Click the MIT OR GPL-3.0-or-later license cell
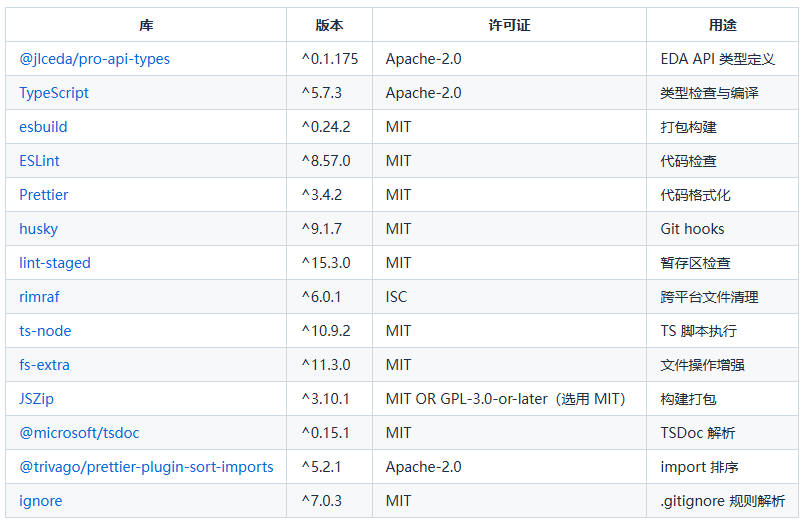The image size is (803, 520). [x=510, y=399]
